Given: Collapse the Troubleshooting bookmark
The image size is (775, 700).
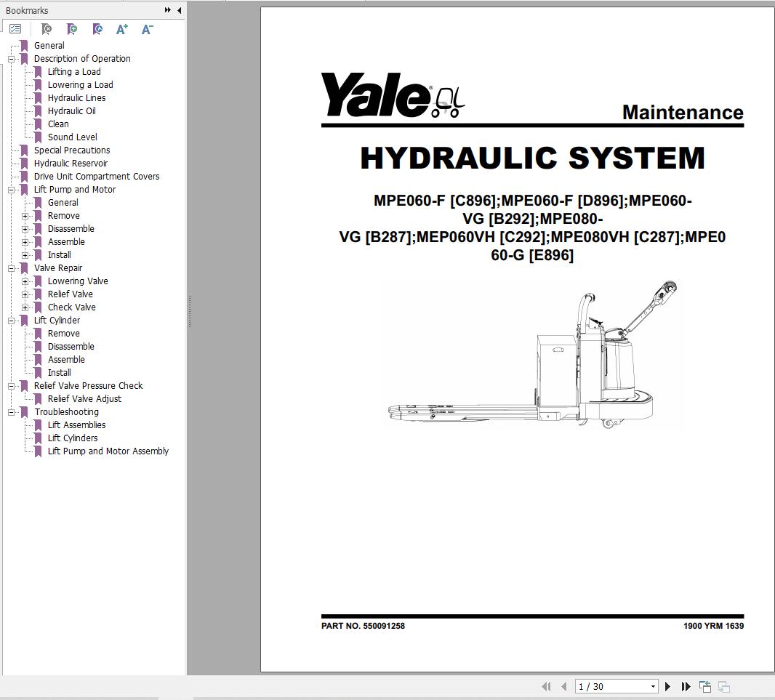Looking at the screenshot, I should point(11,412).
